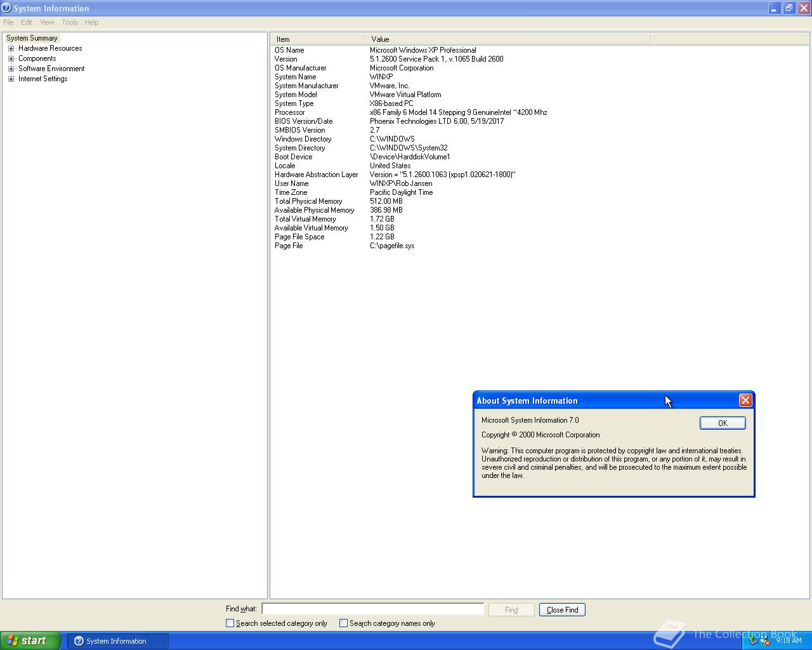Click the Close Find button
The width and height of the screenshot is (812, 650).
561,609
